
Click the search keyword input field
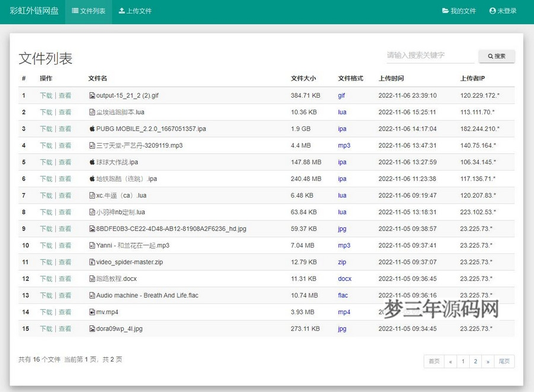(428, 56)
